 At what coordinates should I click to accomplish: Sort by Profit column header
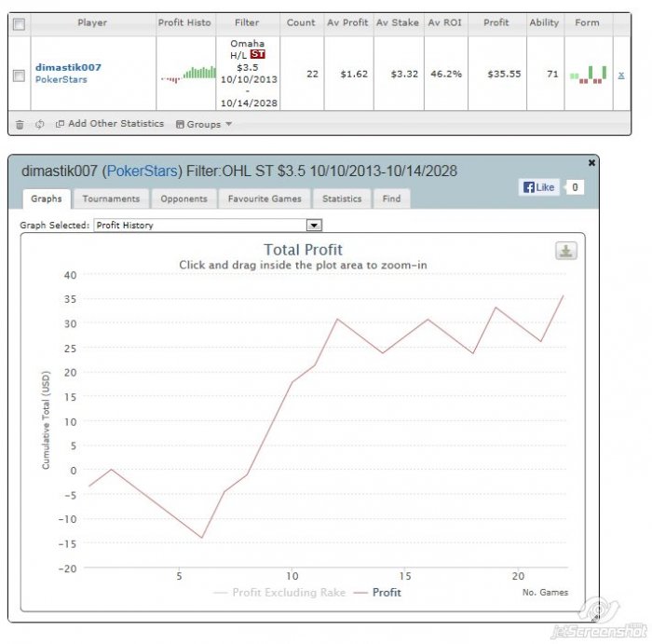point(496,23)
